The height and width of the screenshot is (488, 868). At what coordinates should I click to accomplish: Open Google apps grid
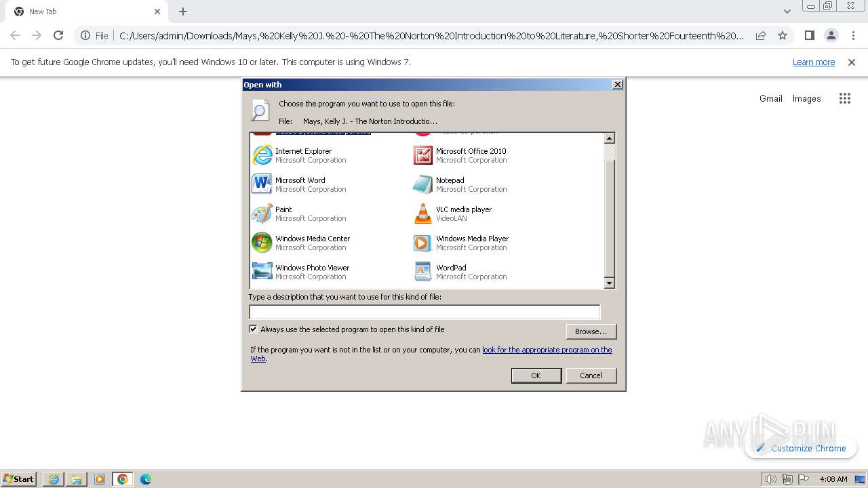point(844,98)
